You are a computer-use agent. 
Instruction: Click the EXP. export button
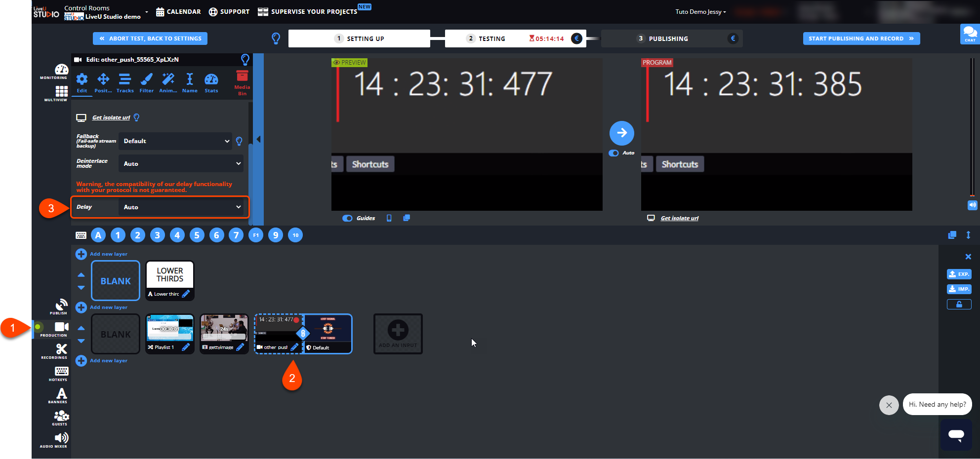tap(959, 274)
